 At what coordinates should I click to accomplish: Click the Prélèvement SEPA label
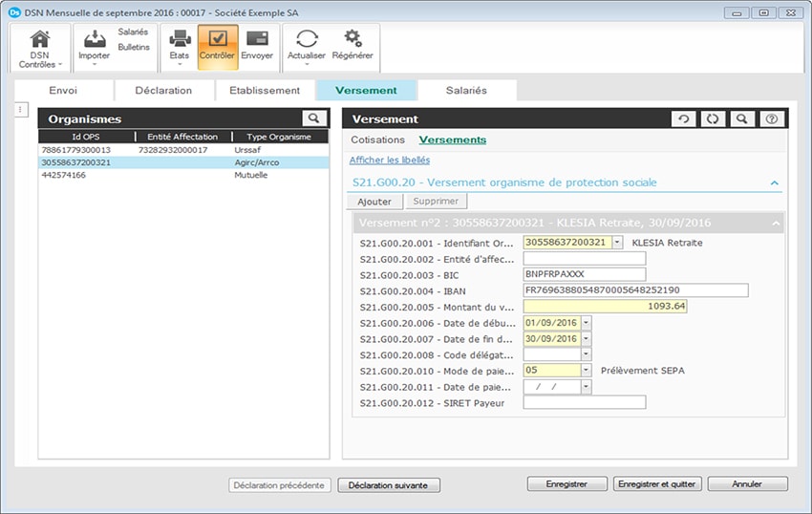(x=643, y=371)
